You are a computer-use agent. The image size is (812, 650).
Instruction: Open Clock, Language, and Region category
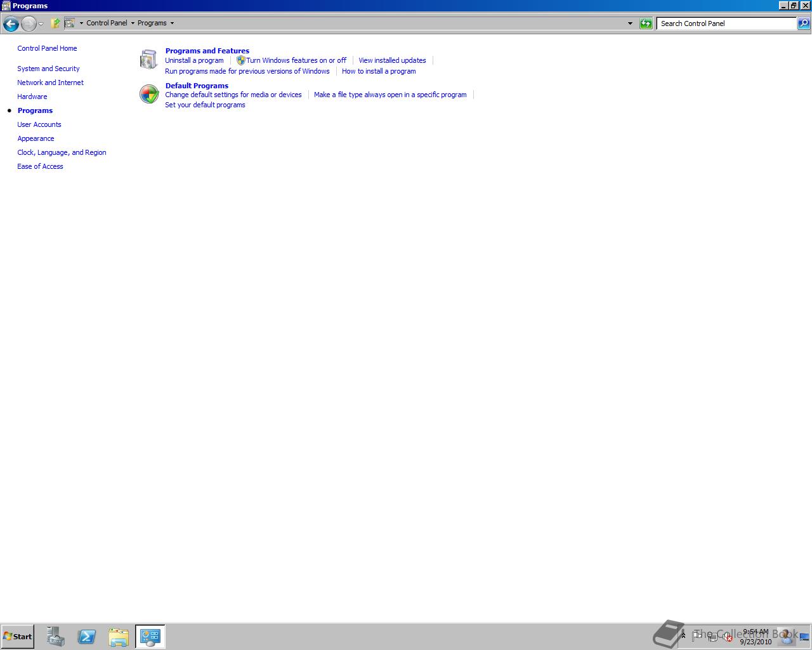(x=62, y=152)
